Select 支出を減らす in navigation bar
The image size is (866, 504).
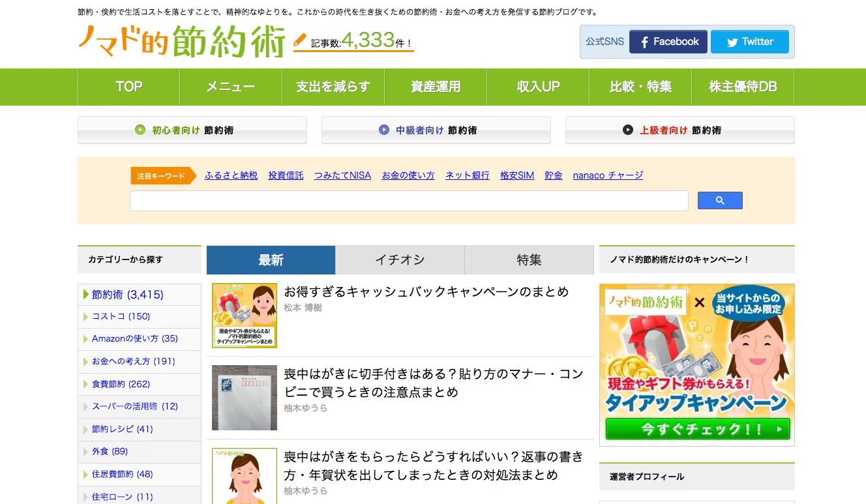pyautogui.click(x=333, y=87)
